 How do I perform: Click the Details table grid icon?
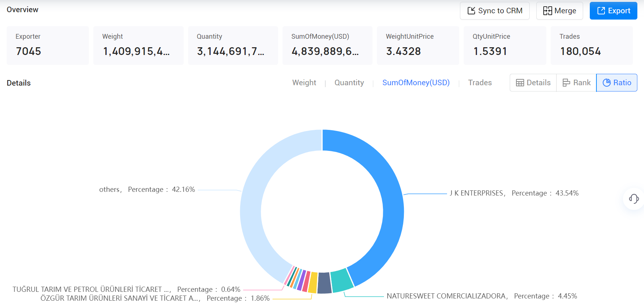(x=520, y=83)
